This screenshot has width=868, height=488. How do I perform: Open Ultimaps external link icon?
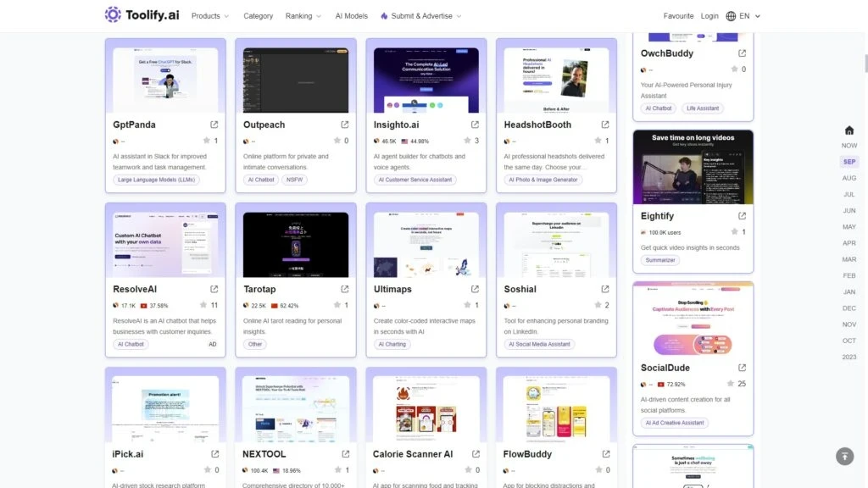click(x=475, y=289)
